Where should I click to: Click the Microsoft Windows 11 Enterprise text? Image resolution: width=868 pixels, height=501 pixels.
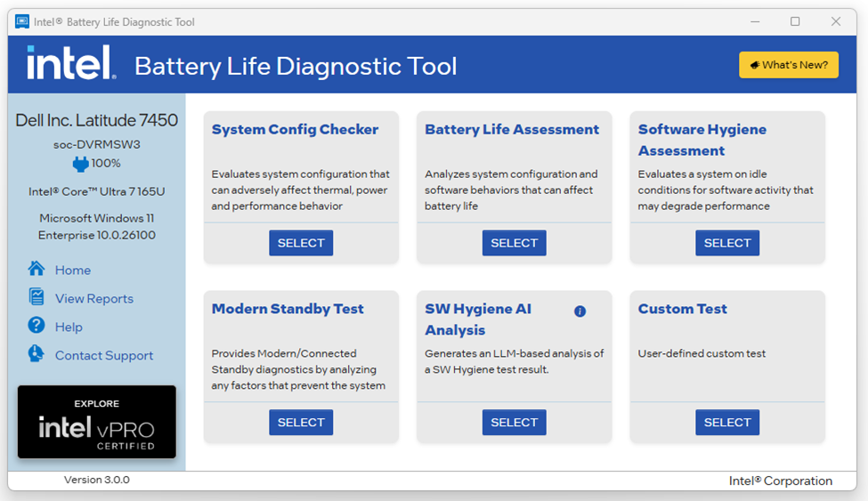pos(97,226)
